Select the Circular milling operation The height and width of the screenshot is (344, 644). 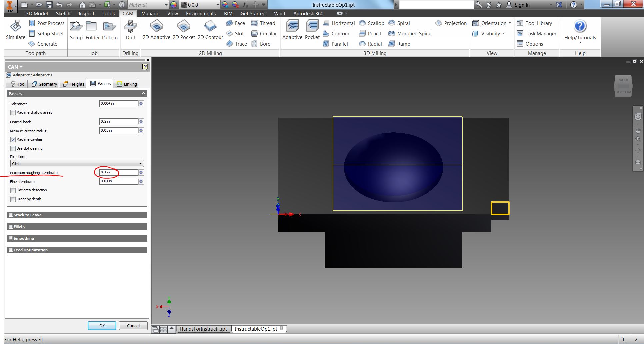[x=264, y=33]
